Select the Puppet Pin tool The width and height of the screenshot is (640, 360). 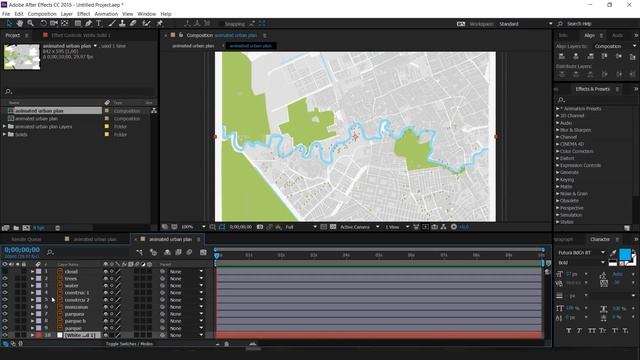tap(160, 24)
